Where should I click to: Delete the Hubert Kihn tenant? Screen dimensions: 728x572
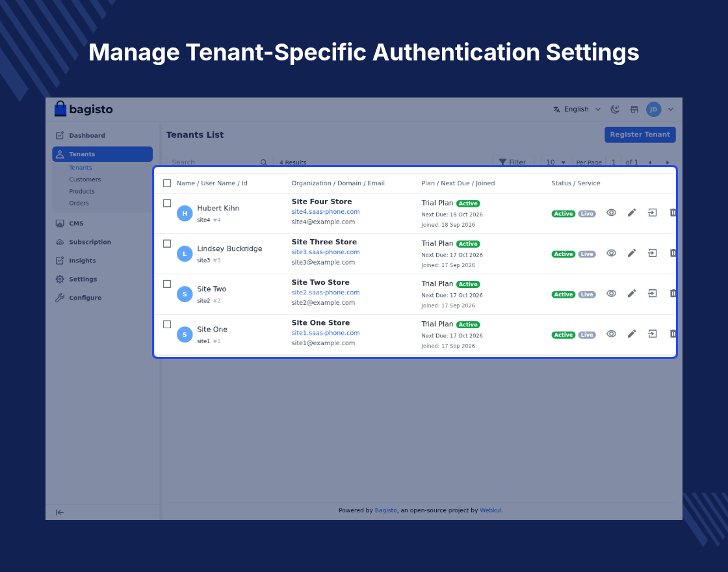(x=672, y=213)
